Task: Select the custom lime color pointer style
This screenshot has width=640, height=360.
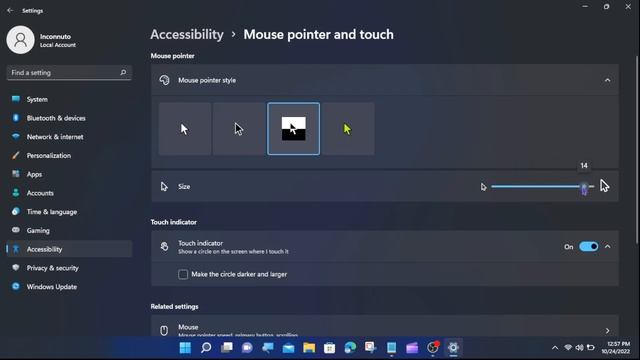Action: (x=348, y=129)
